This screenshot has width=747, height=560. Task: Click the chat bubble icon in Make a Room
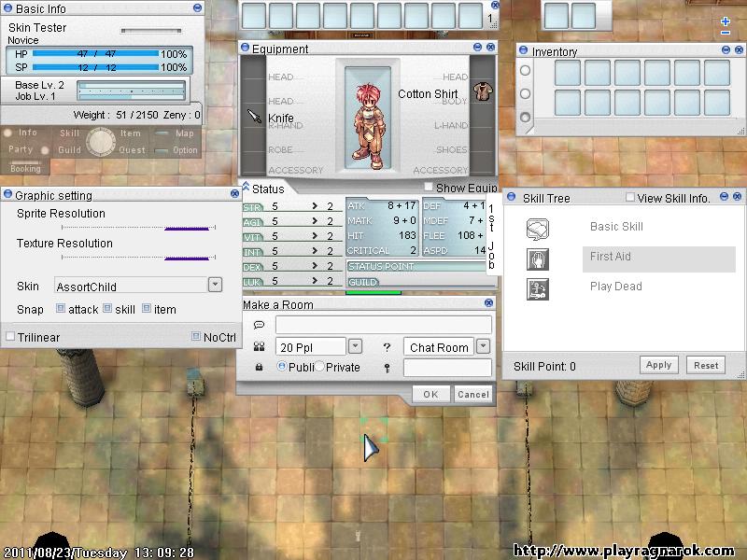pyautogui.click(x=259, y=325)
